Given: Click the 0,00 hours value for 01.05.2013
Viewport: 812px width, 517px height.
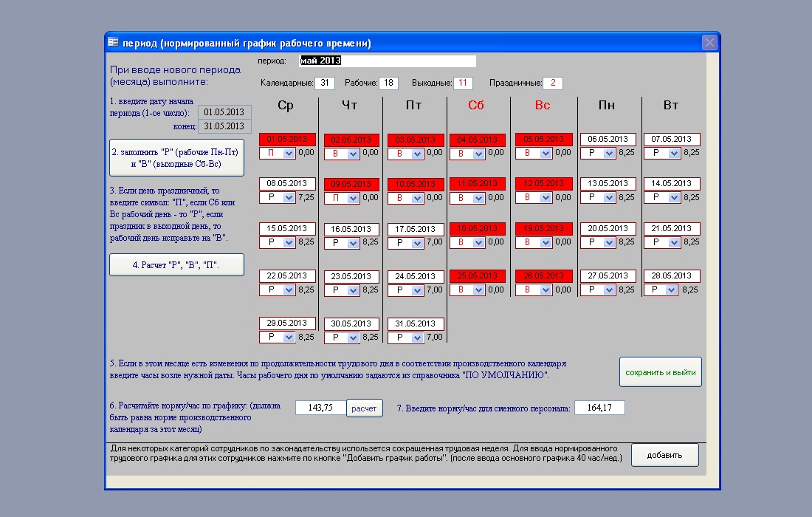Looking at the screenshot, I should pyautogui.click(x=306, y=153).
